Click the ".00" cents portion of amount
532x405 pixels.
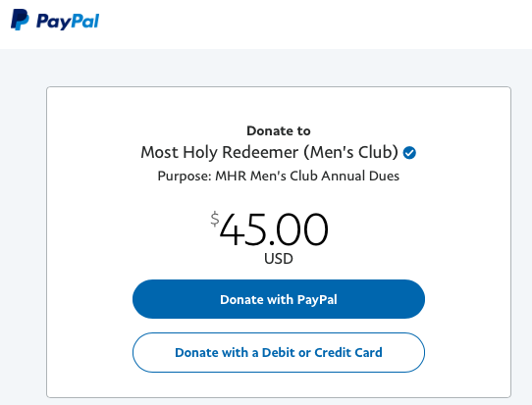(x=298, y=229)
